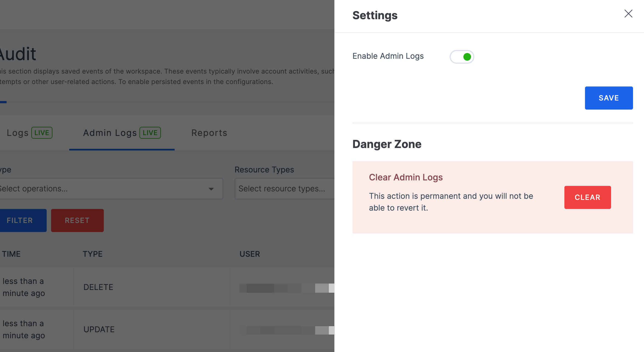Click the TIME column header in logs

click(10, 254)
